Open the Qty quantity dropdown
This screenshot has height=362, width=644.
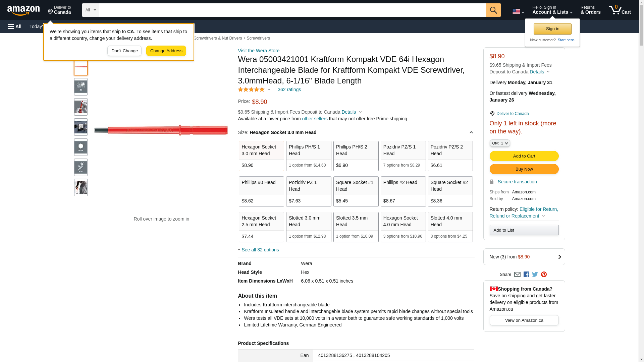click(499, 143)
